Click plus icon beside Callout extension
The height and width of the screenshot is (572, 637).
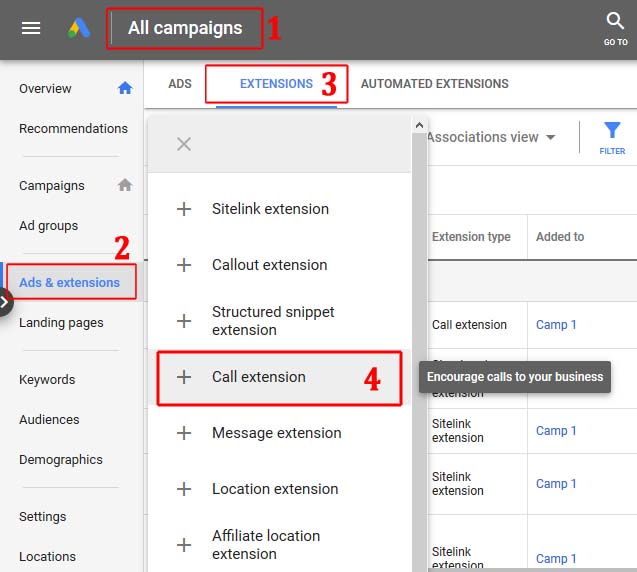point(184,265)
